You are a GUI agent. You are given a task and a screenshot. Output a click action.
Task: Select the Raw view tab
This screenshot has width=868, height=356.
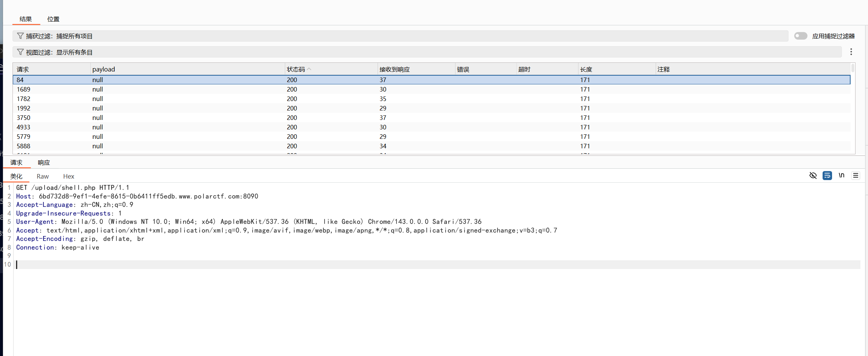(x=43, y=176)
